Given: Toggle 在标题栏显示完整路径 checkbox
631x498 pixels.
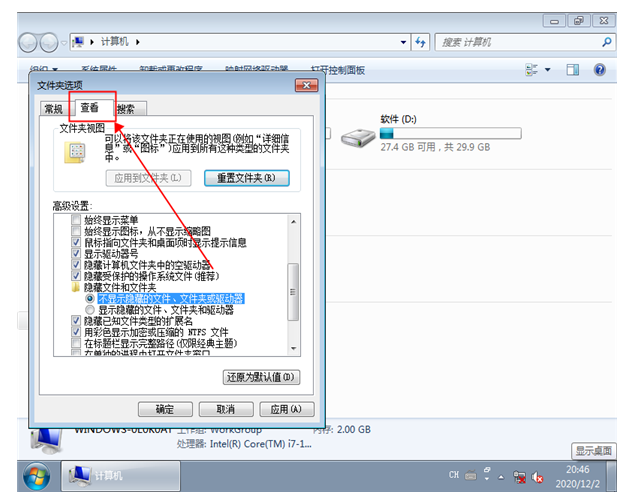Looking at the screenshot, I should coord(76,343).
